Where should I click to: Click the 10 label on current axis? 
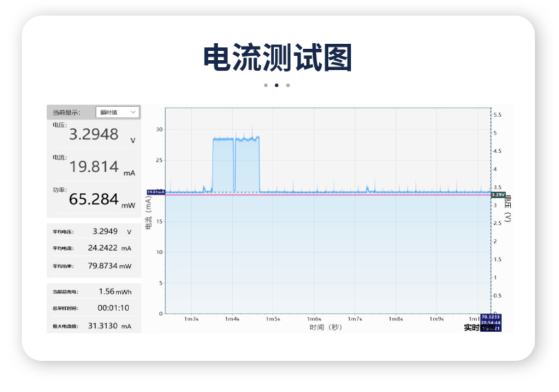coord(159,253)
